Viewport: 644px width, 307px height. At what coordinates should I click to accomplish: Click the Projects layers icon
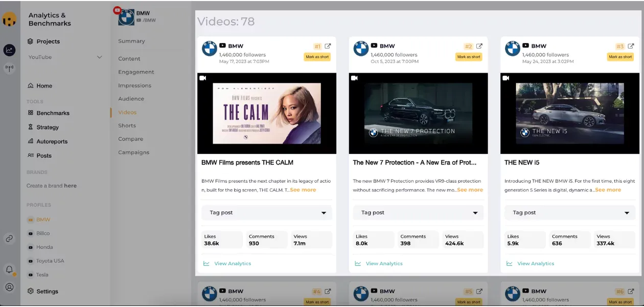(31, 41)
